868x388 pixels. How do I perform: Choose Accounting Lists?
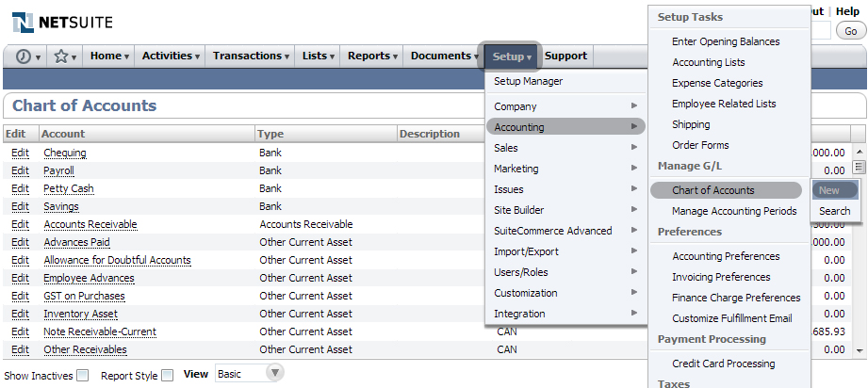pos(709,62)
